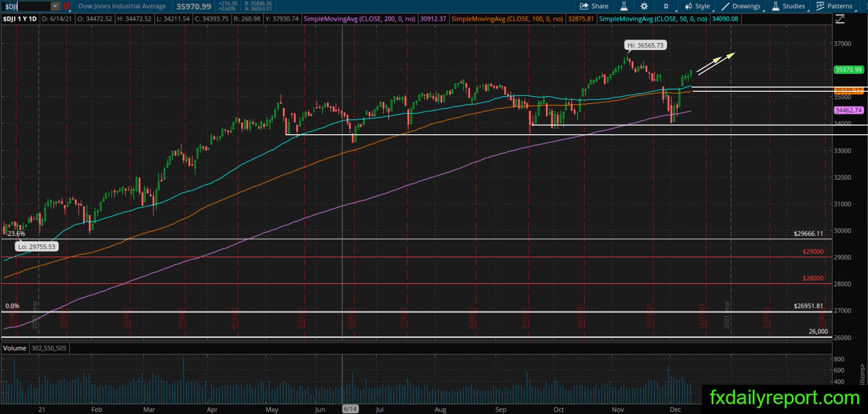Click the red symbol link icon
Image resolution: width=868 pixels, height=414 pixels.
(67, 6)
